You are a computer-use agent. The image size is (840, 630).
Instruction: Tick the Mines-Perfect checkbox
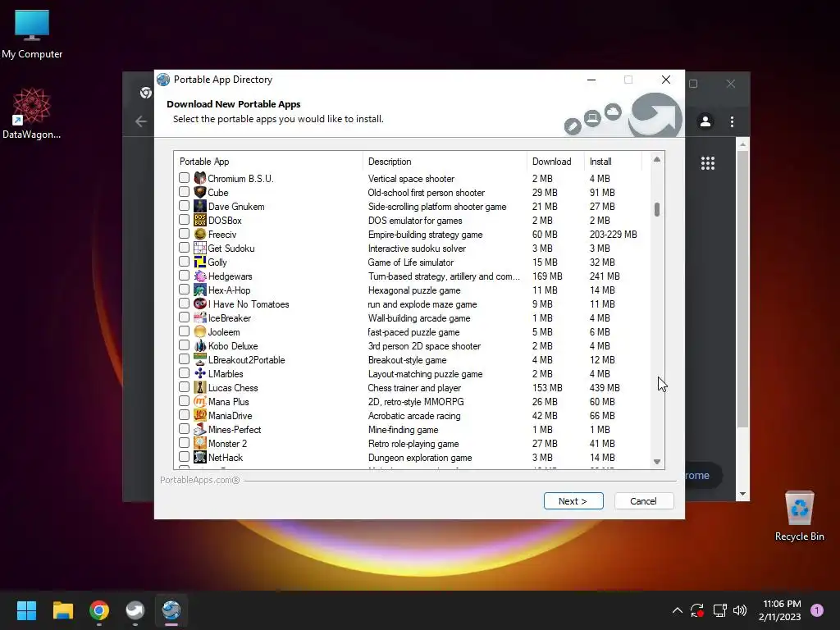point(184,428)
